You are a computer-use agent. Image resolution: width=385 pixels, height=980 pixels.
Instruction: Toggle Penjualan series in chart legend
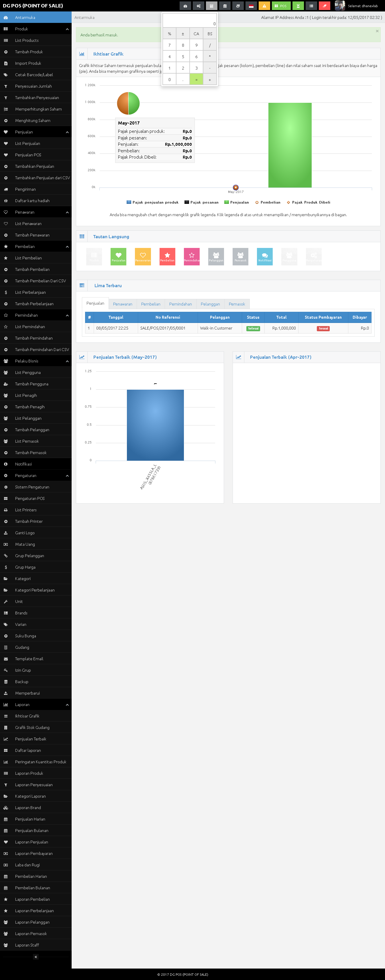coord(237,202)
